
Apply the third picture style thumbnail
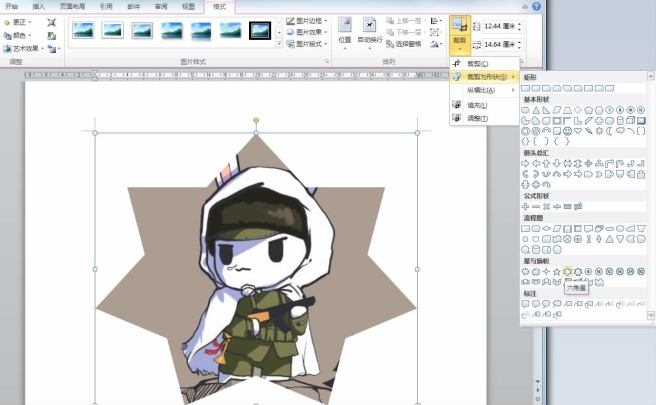(142, 30)
